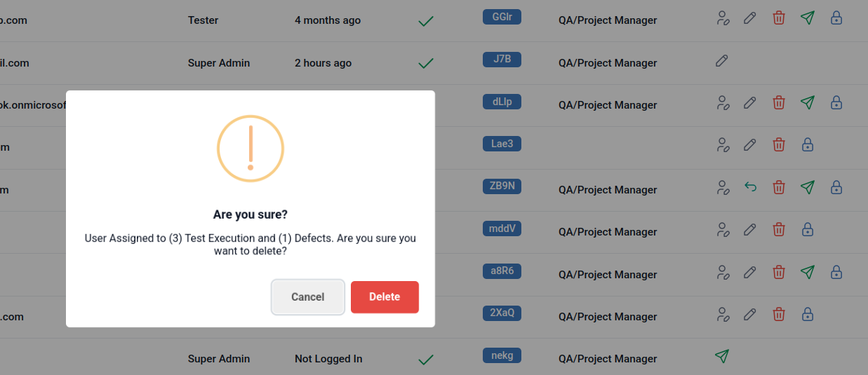Image resolution: width=868 pixels, height=375 pixels.
Task: Click the trash icon in the mddV row
Action: pos(779,229)
